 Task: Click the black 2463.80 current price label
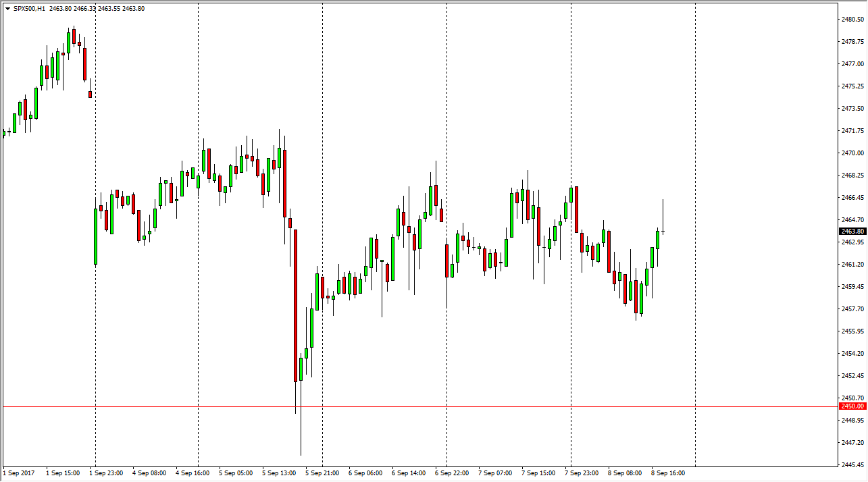point(851,231)
